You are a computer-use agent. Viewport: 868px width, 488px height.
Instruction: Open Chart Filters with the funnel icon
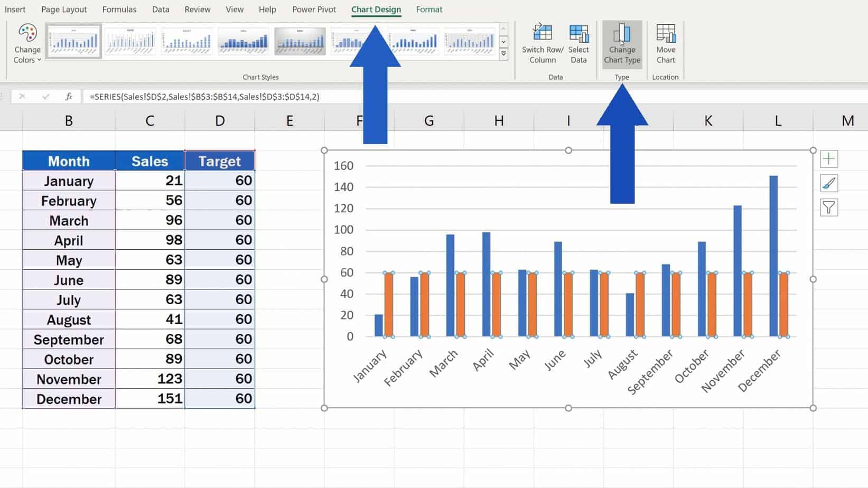829,207
